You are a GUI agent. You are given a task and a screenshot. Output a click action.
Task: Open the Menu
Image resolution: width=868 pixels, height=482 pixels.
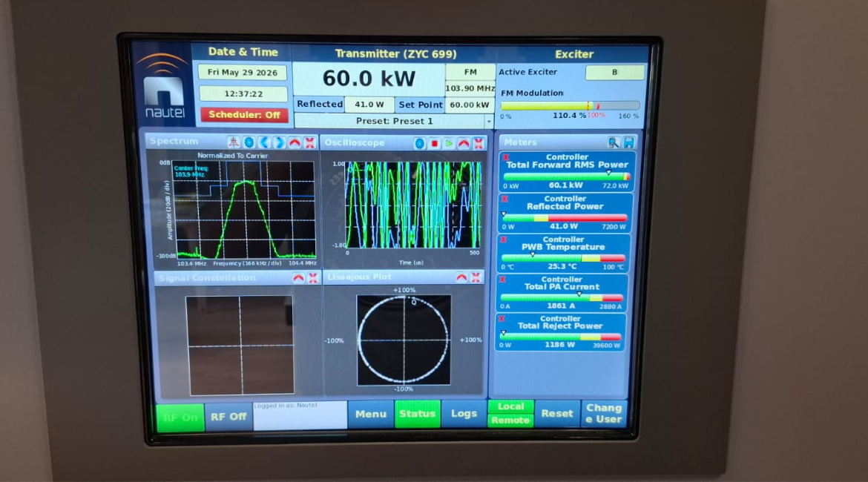(x=370, y=414)
